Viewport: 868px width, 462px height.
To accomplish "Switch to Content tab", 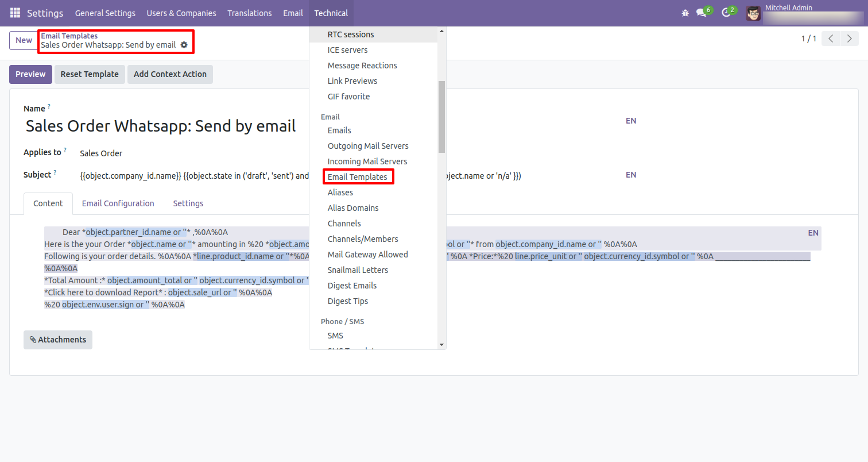I will (x=48, y=203).
